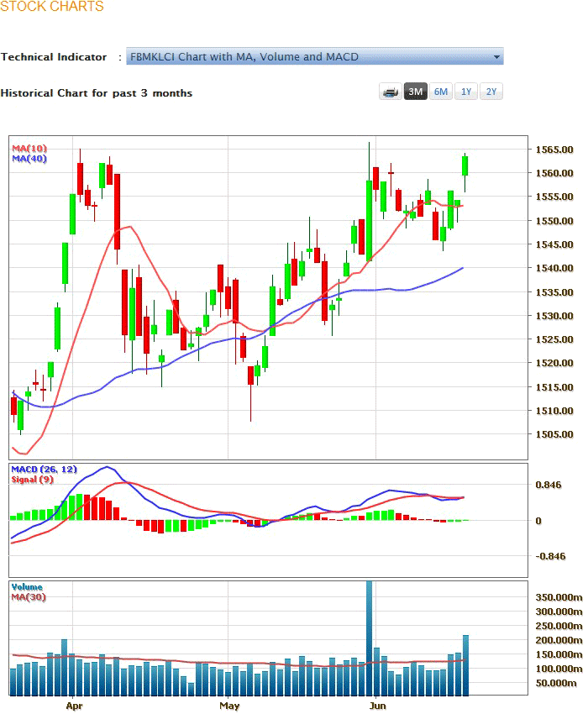Viewport: 588px width, 714px height.
Task: Click the May label on the time axis
Action: 229,706
